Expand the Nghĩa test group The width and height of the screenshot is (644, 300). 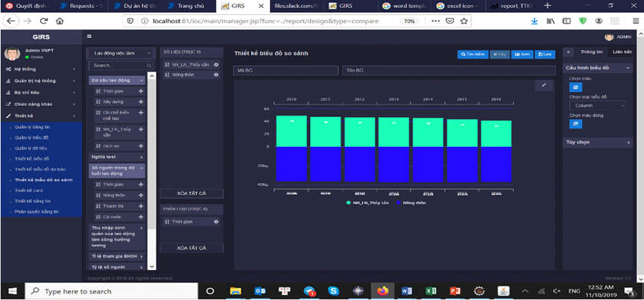117,157
